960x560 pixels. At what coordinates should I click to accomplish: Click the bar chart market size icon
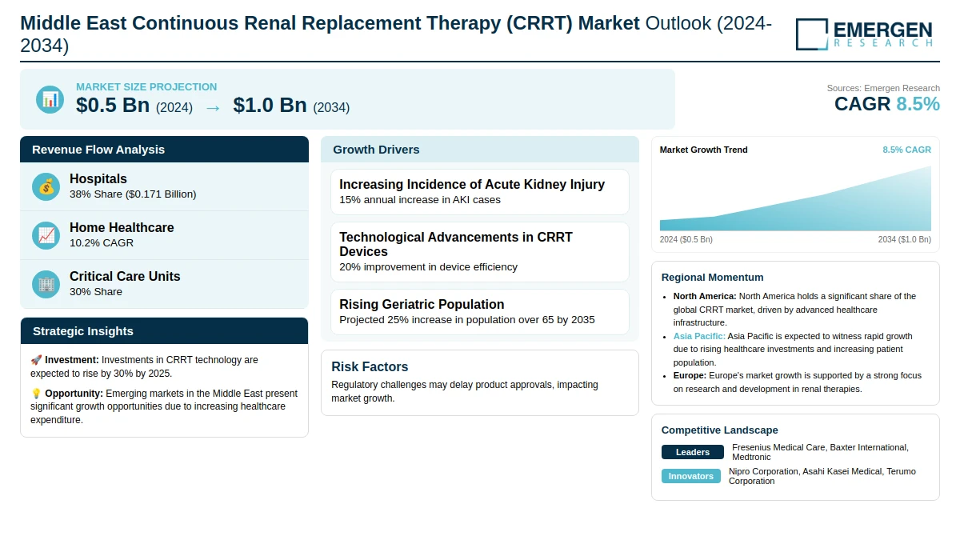point(50,99)
